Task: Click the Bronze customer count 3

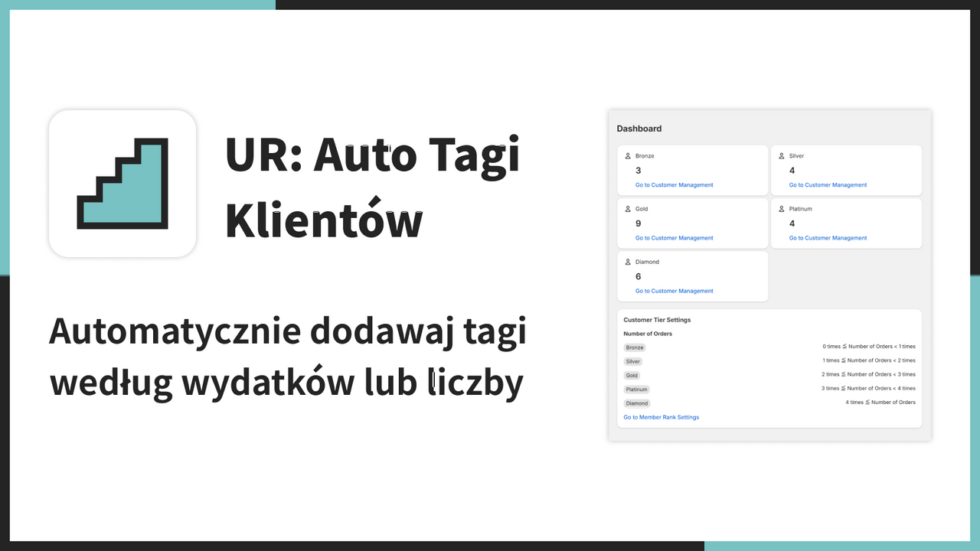Action: [x=639, y=171]
